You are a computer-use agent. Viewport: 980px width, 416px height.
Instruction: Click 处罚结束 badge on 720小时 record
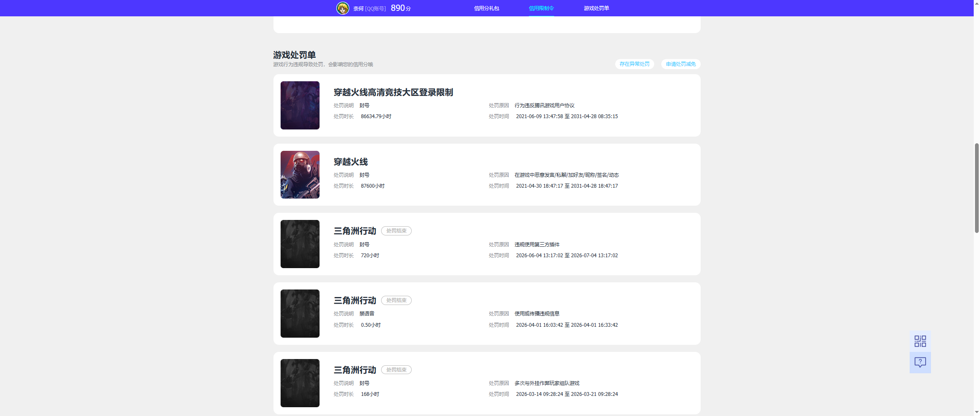pos(396,231)
